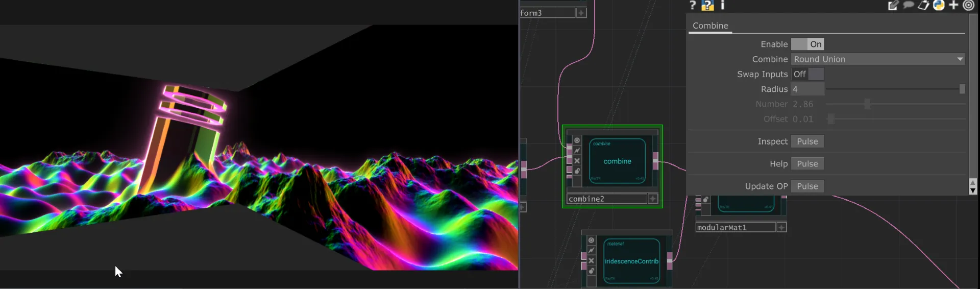Viewport: 980px width, 289px height.
Task: Expand combine2 node with plus button
Action: (653, 199)
